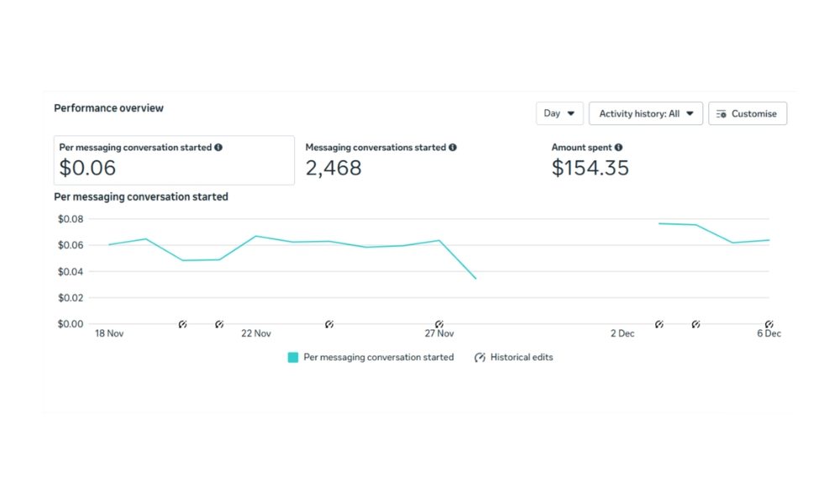Toggle Historical edits legend label
The image size is (840, 504).
tap(522, 358)
